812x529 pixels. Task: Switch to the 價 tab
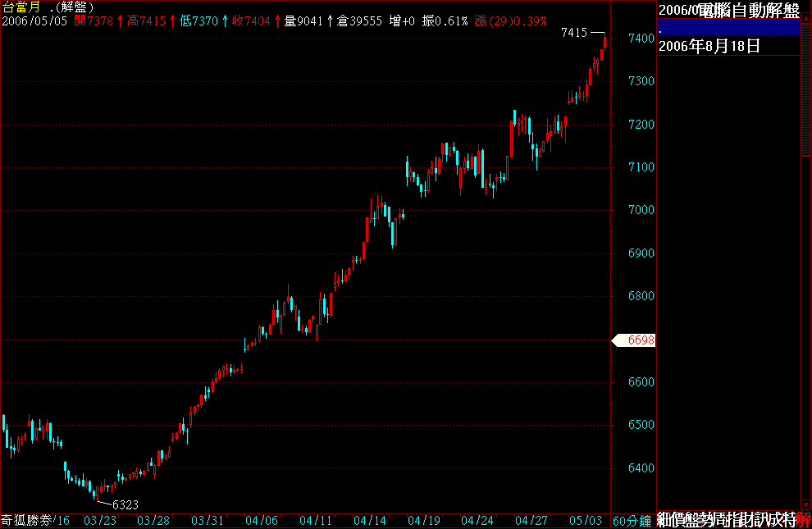677,520
